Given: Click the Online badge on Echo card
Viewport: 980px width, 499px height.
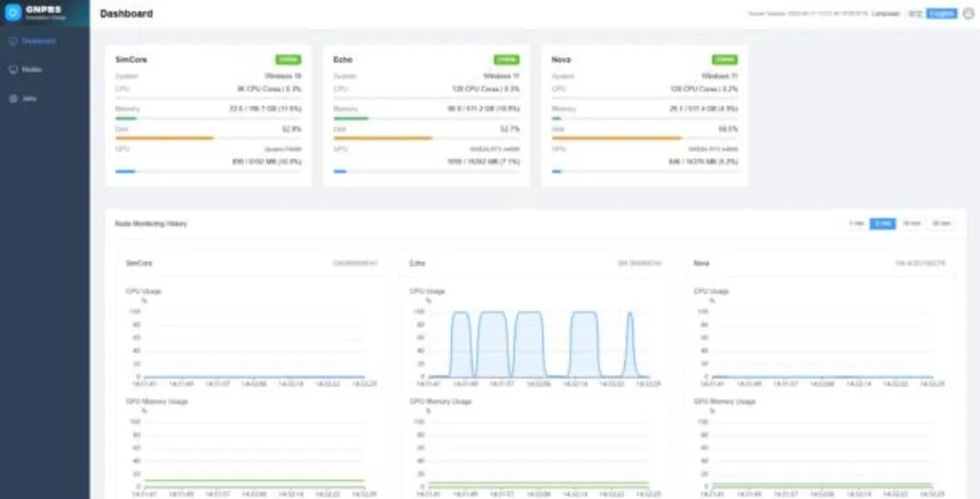Looking at the screenshot, I should pos(506,59).
